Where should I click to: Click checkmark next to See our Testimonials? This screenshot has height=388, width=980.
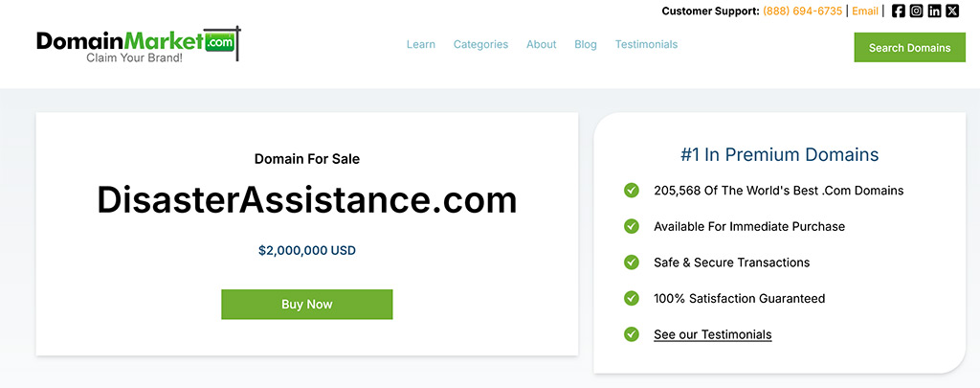632,334
